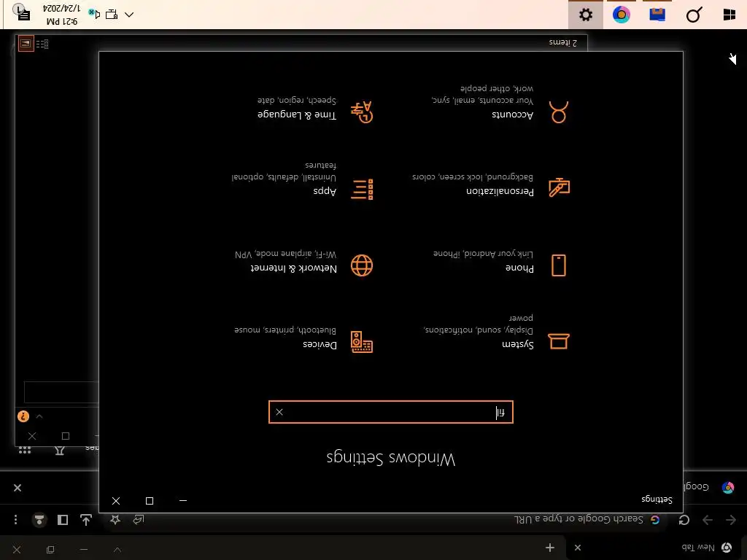
Task: Open taskbar search magnifier
Action: pos(694,15)
